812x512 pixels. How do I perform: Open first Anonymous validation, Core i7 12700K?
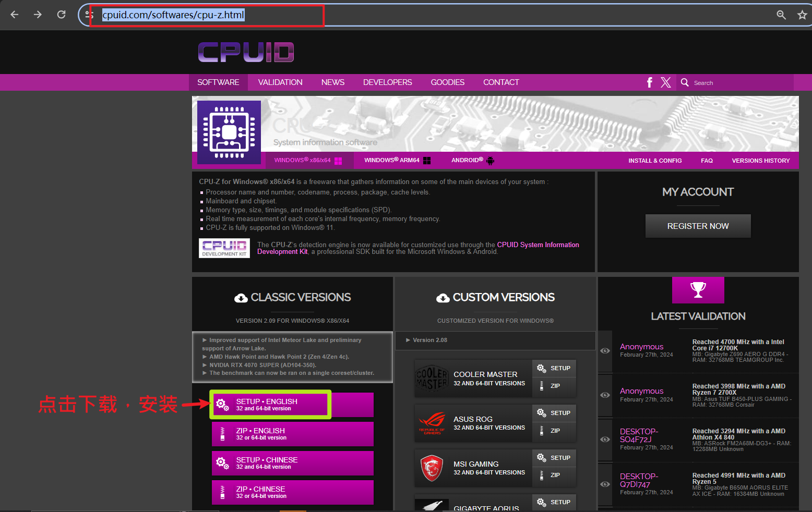pyautogui.click(x=641, y=347)
